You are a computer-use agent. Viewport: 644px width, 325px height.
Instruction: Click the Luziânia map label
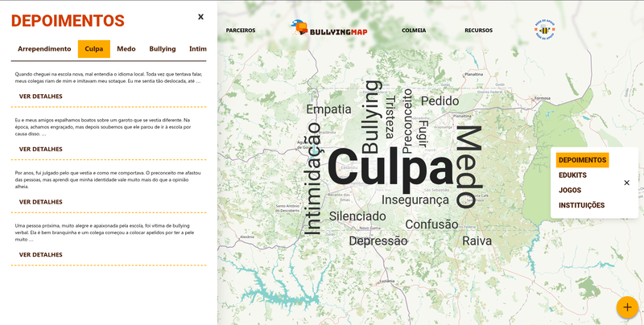click(387, 281)
